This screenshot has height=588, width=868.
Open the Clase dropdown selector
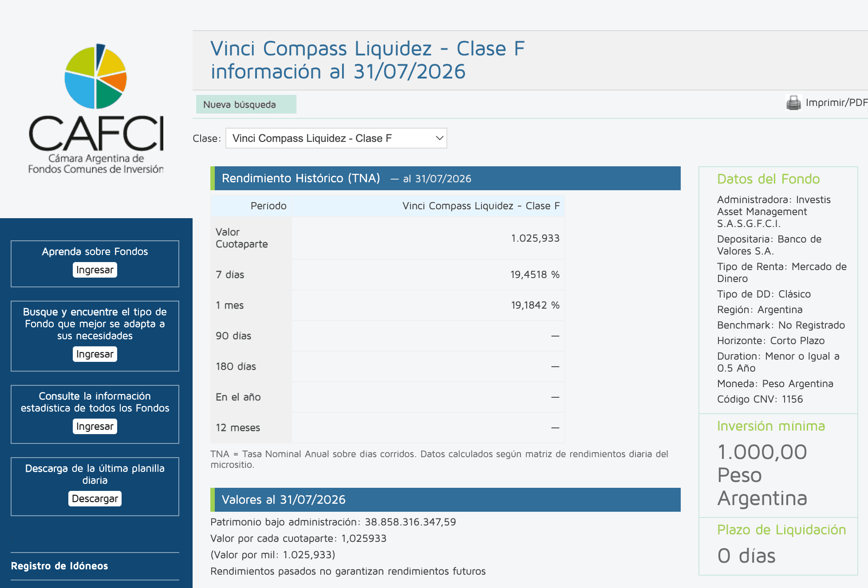click(x=336, y=138)
